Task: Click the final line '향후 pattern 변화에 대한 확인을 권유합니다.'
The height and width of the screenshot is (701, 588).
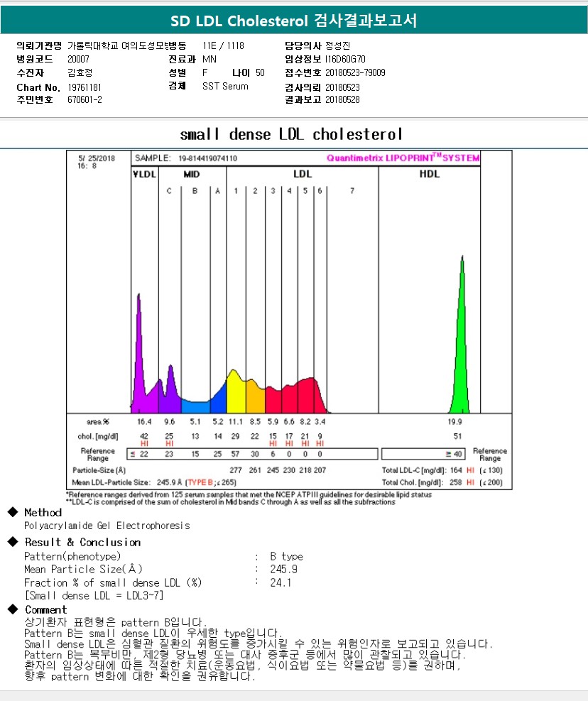Action: click(x=140, y=676)
